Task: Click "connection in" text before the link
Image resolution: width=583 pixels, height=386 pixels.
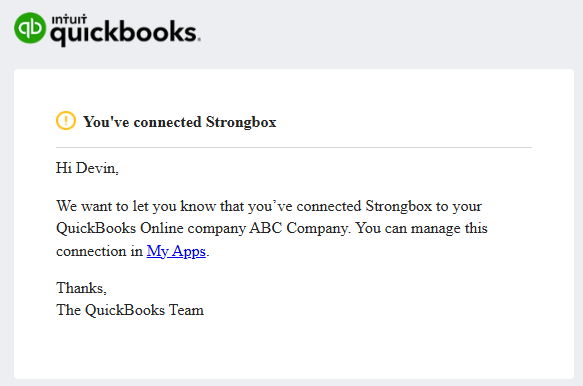Action: pyautogui.click(x=99, y=251)
